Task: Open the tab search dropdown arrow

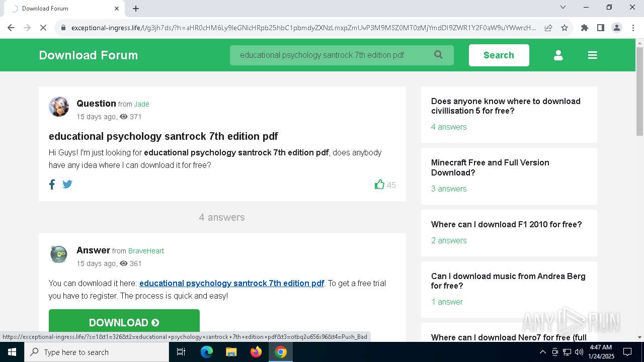Action: click(x=563, y=7)
